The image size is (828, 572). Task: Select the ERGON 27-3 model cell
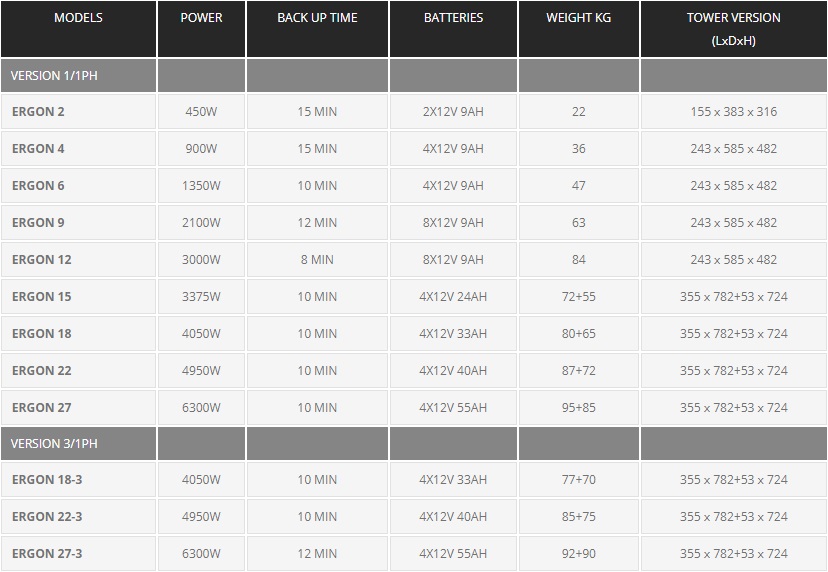78,554
